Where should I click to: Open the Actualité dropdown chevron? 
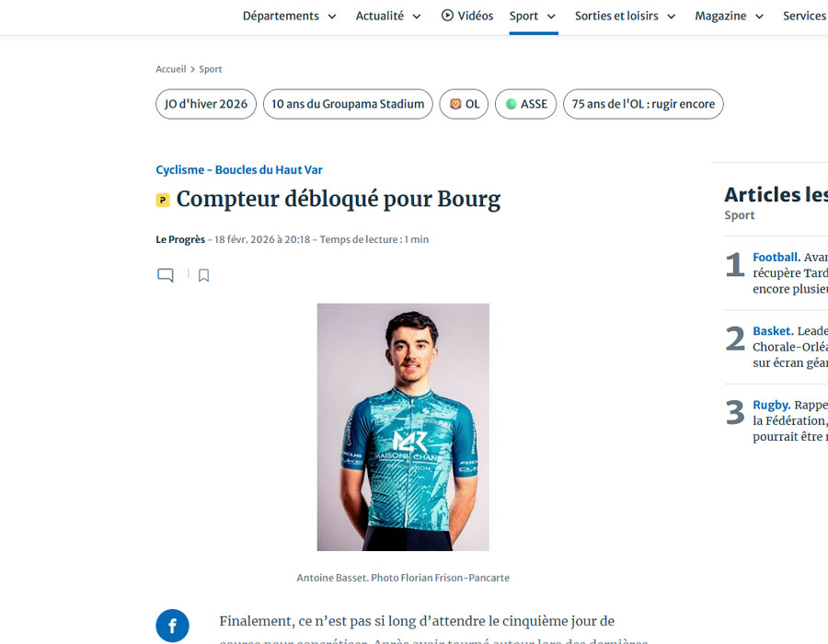click(x=418, y=16)
